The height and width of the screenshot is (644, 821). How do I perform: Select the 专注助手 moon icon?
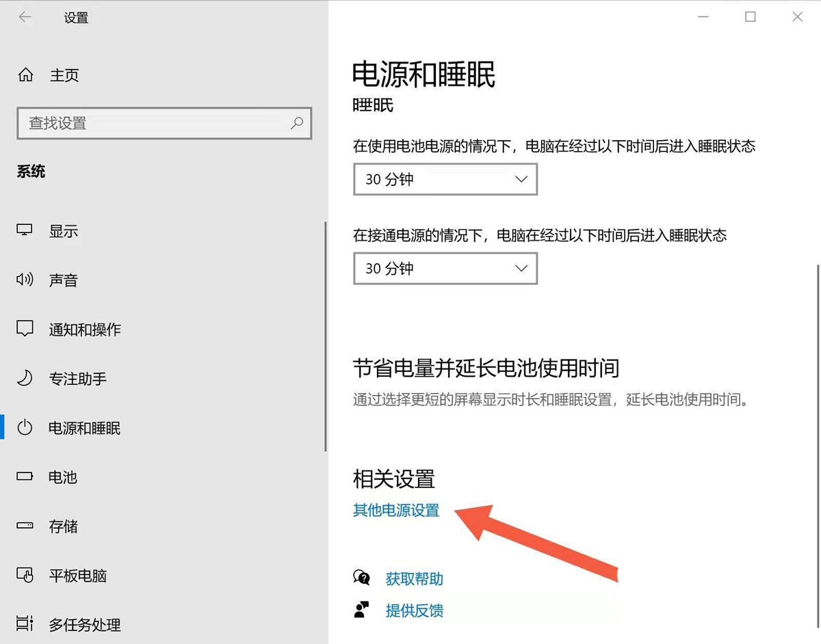point(25,378)
